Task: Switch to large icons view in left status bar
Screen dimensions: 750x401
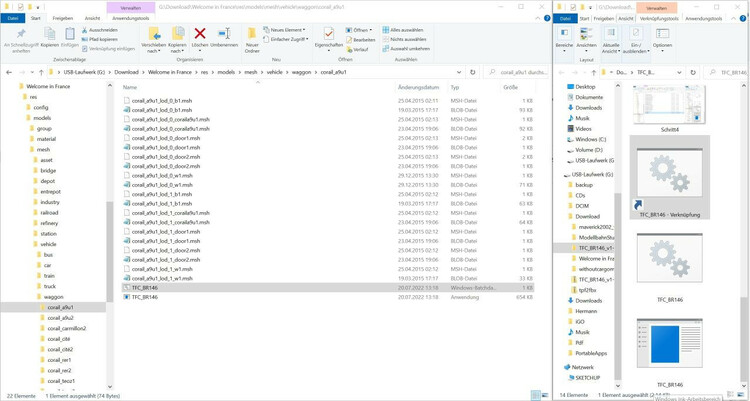Action: coord(545,396)
